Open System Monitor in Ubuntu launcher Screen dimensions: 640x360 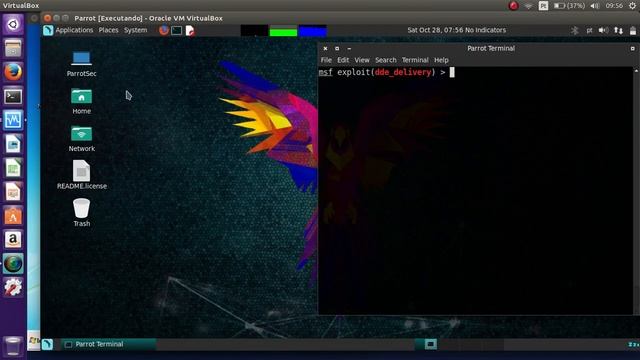click(x=13, y=120)
